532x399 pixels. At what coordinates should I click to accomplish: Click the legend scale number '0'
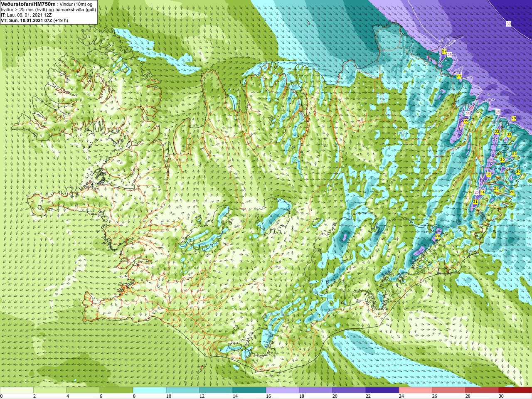(1, 396)
